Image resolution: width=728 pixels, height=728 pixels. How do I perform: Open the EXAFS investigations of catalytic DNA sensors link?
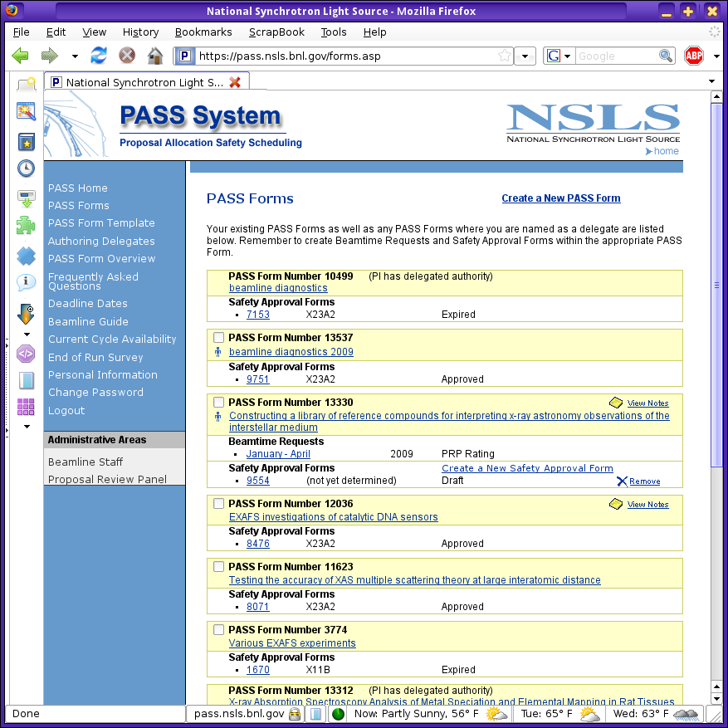(x=334, y=517)
